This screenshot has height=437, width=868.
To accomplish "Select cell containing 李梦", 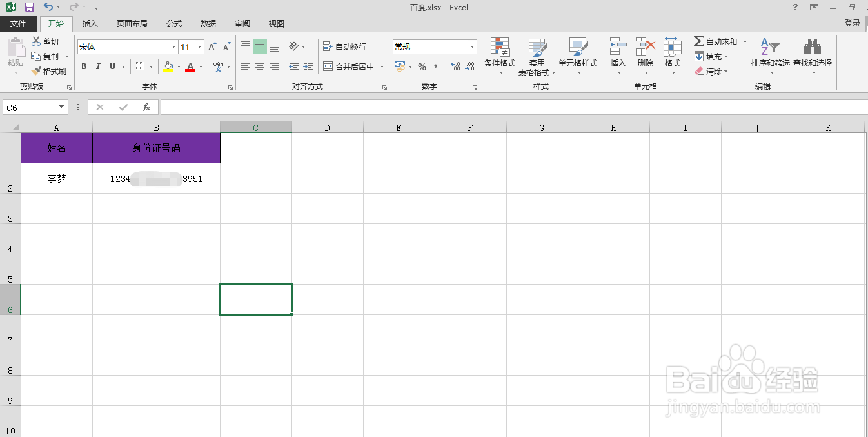I will click(57, 178).
